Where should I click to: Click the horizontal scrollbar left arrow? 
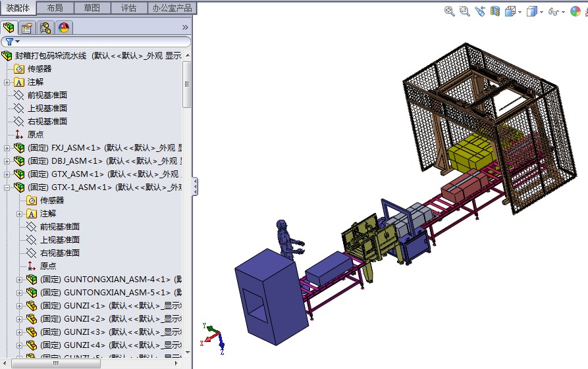click(x=5, y=363)
